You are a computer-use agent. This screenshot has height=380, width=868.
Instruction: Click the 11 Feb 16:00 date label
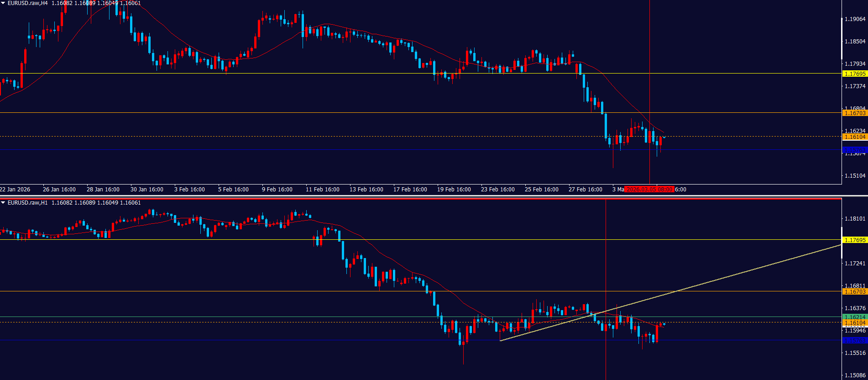[322, 190]
